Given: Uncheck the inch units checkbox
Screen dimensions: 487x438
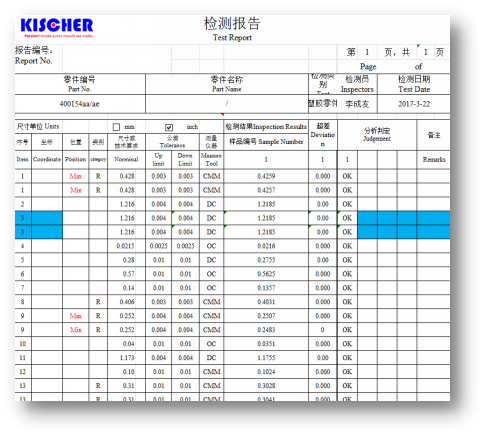Looking at the screenshot, I should (169, 127).
